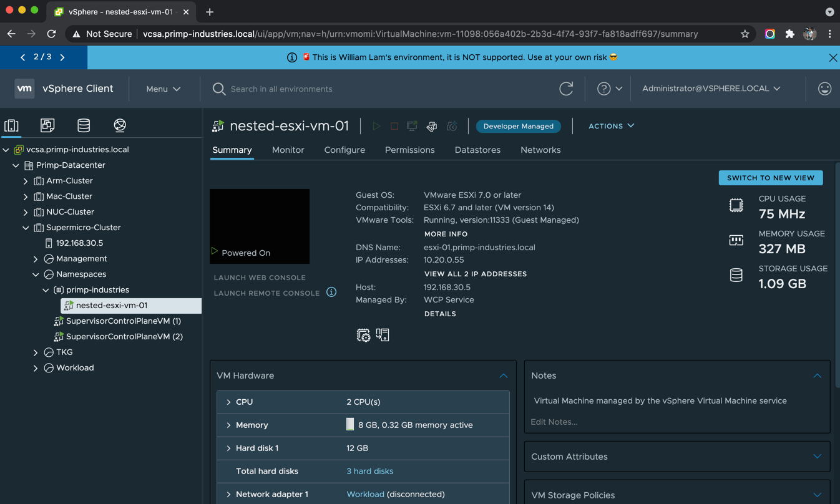Click the Edit Settings toolbar icon

point(432,126)
